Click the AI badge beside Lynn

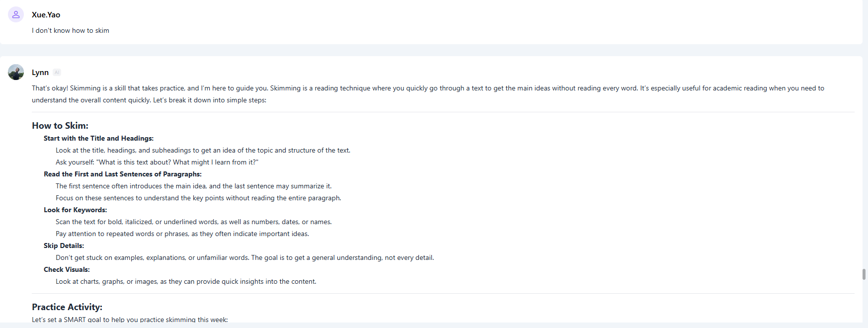57,73
